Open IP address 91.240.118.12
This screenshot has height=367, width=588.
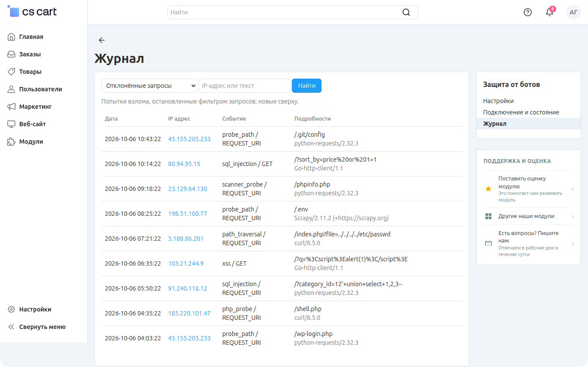[187, 288]
